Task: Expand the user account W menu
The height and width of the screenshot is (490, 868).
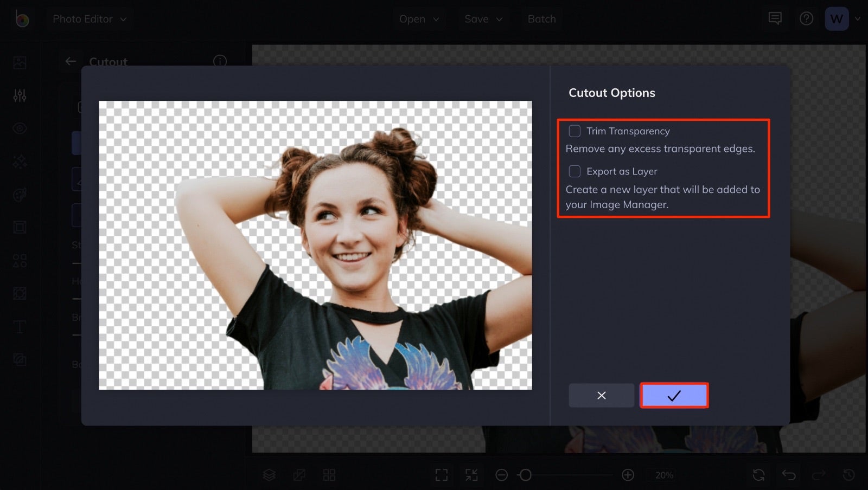Action: 840,18
